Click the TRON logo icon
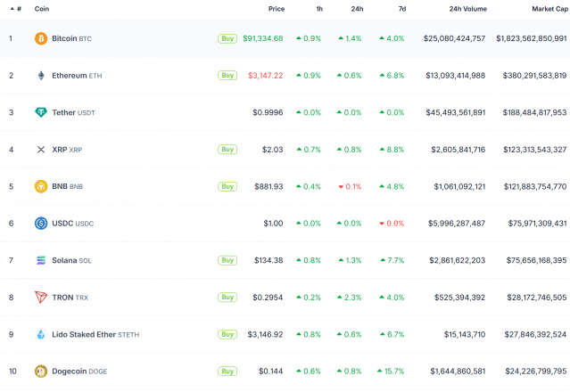The height and width of the screenshot is (392, 570). coord(40,298)
